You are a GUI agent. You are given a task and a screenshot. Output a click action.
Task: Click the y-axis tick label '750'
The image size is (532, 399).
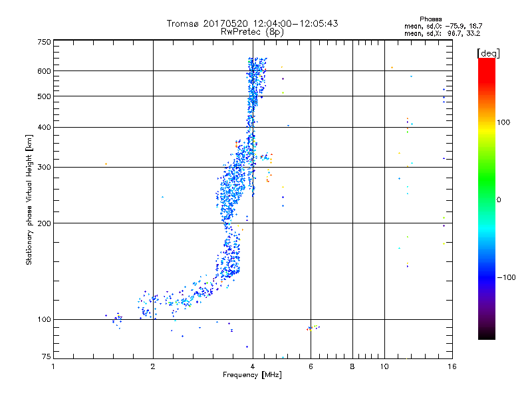[x=44, y=42]
